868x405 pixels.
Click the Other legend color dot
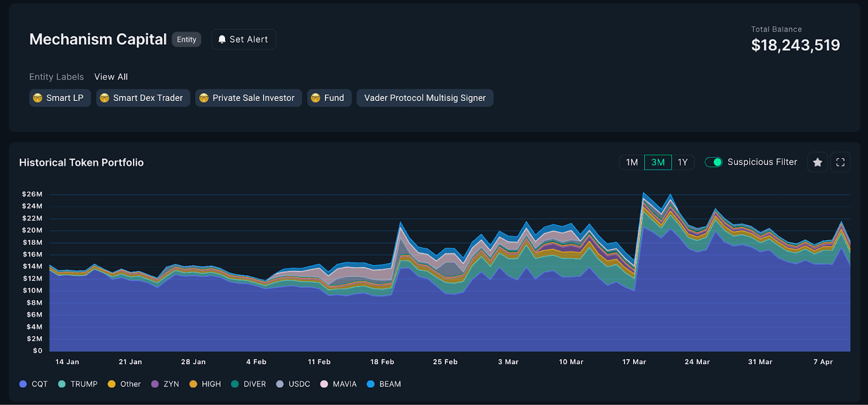pos(112,384)
